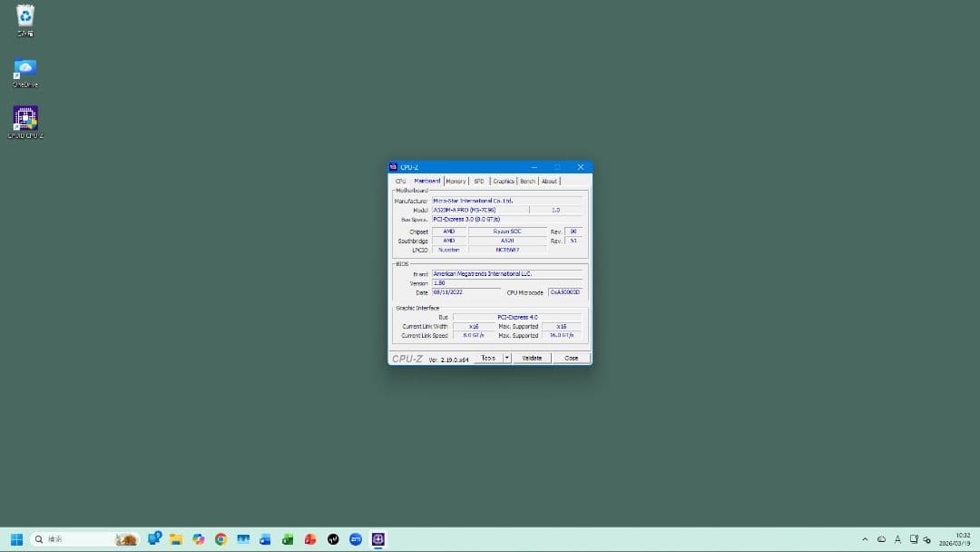The width and height of the screenshot is (980, 552).
Task: Open the Recycle Bin desktop icon
Action: click(x=25, y=20)
